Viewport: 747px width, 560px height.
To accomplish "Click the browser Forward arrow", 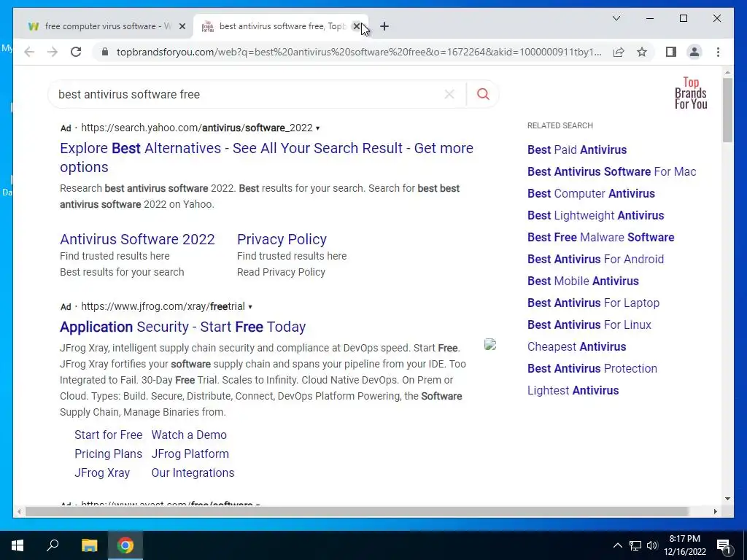I will 53,52.
